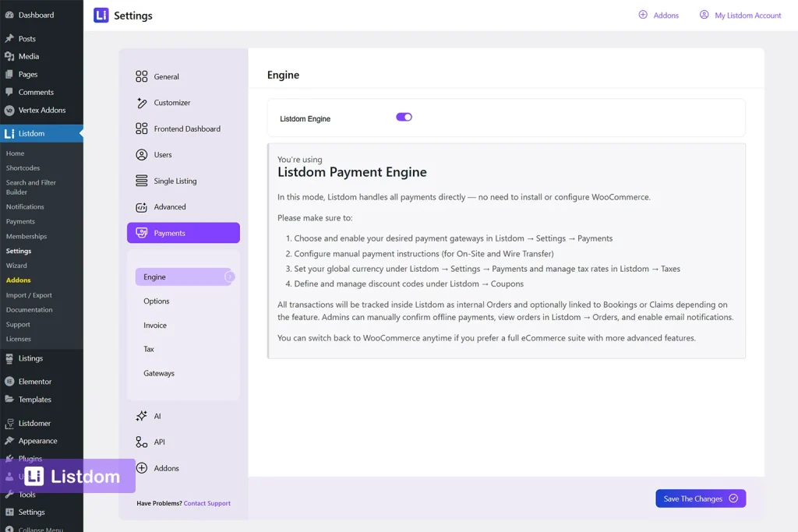Click the Save The Changes button
The width and height of the screenshot is (798, 532).
click(700, 498)
